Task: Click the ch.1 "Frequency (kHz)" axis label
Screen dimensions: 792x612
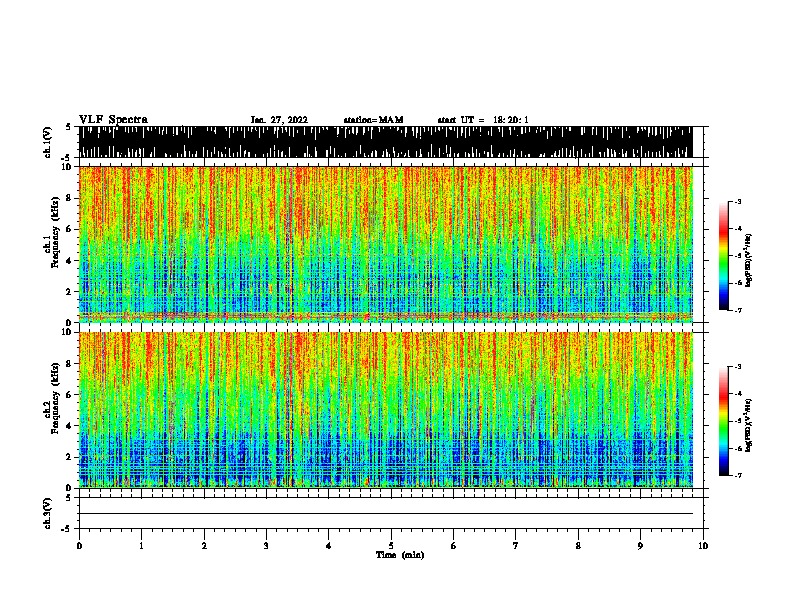Action: [55, 232]
